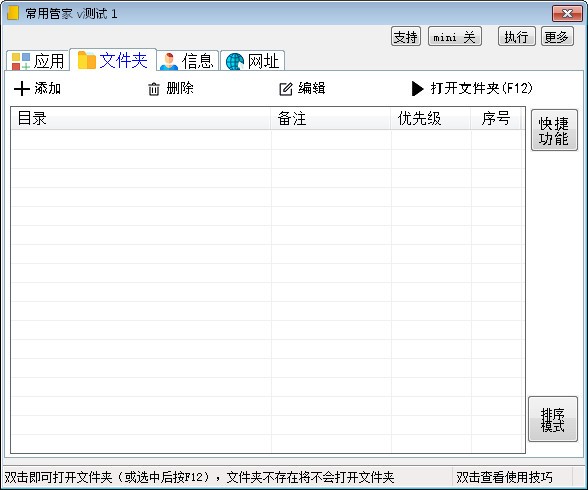
Task: Sort by the 目录 column header
Action: (x=141, y=118)
